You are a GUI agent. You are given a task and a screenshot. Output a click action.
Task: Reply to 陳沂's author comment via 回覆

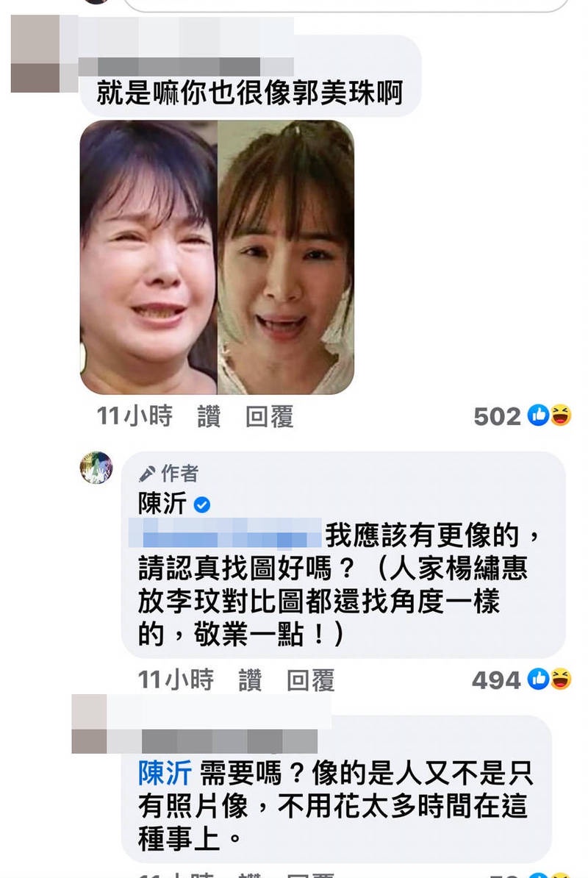point(310,679)
